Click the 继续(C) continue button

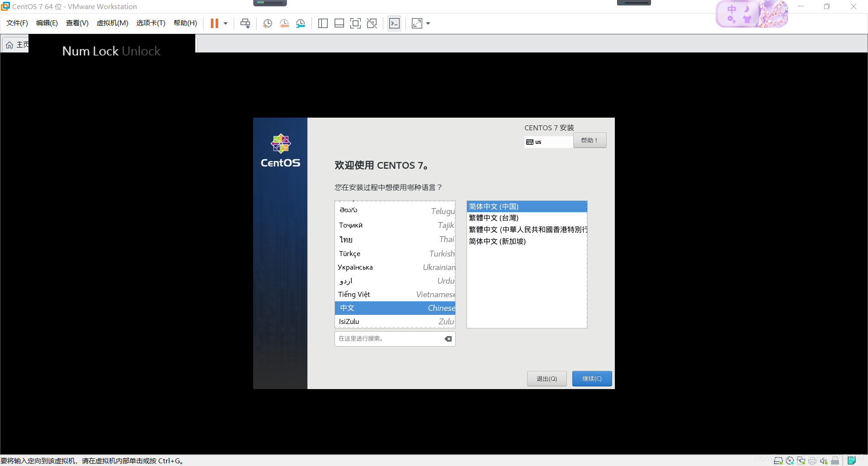pos(592,379)
